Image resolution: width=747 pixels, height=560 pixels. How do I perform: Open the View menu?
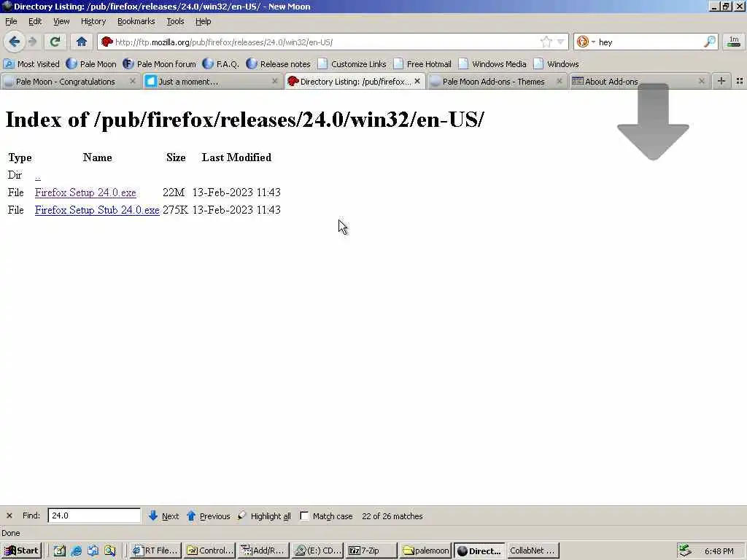click(61, 21)
